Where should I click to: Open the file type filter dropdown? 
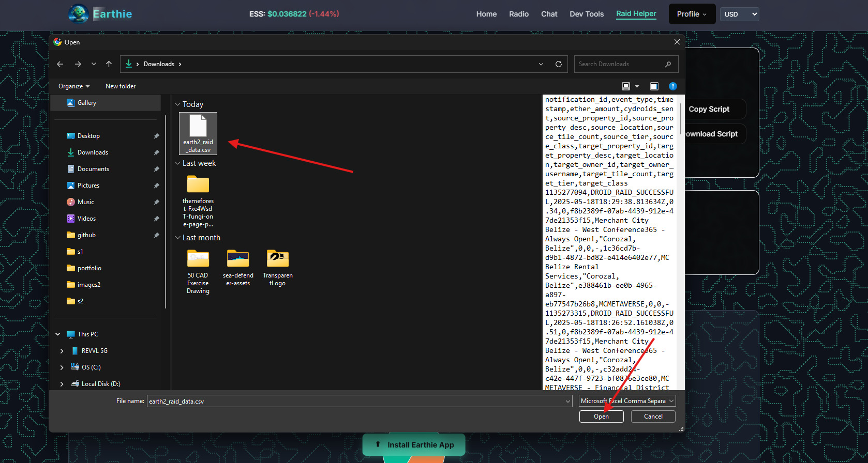pyautogui.click(x=627, y=401)
